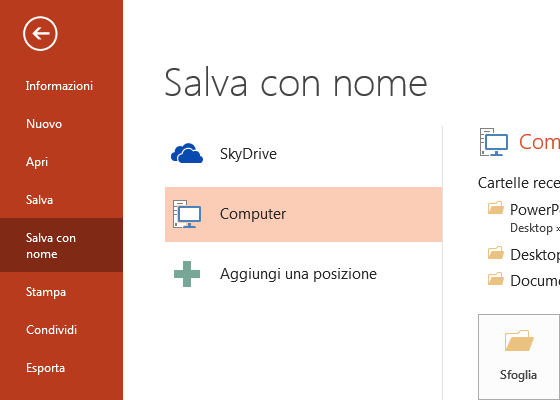Click the Sfoglia browse button
560x400 pixels.
click(x=519, y=357)
